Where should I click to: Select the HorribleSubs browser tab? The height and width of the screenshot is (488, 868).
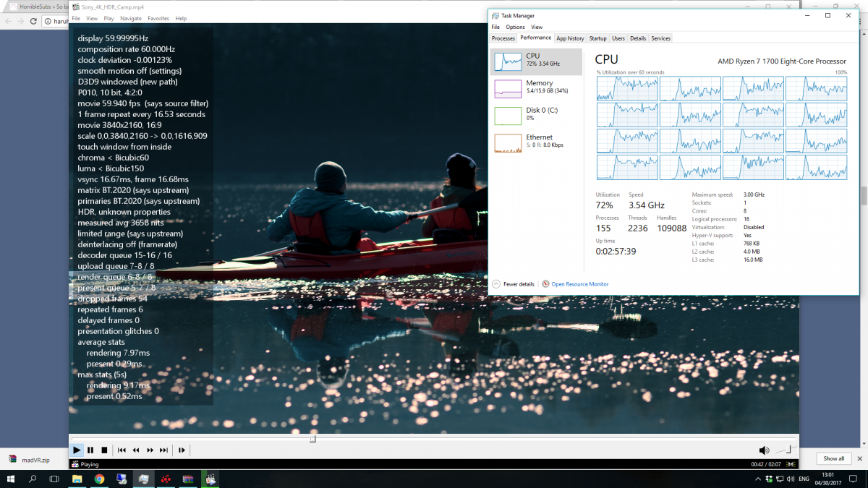click(x=35, y=6)
